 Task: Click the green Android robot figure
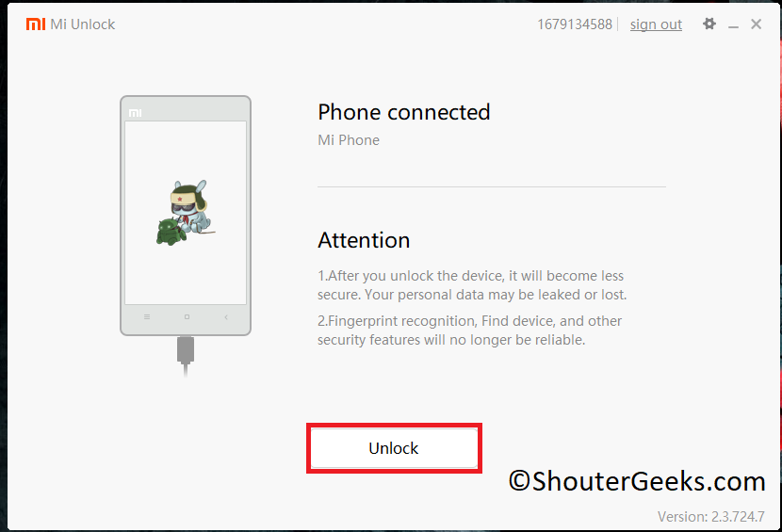pyautogui.click(x=171, y=232)
